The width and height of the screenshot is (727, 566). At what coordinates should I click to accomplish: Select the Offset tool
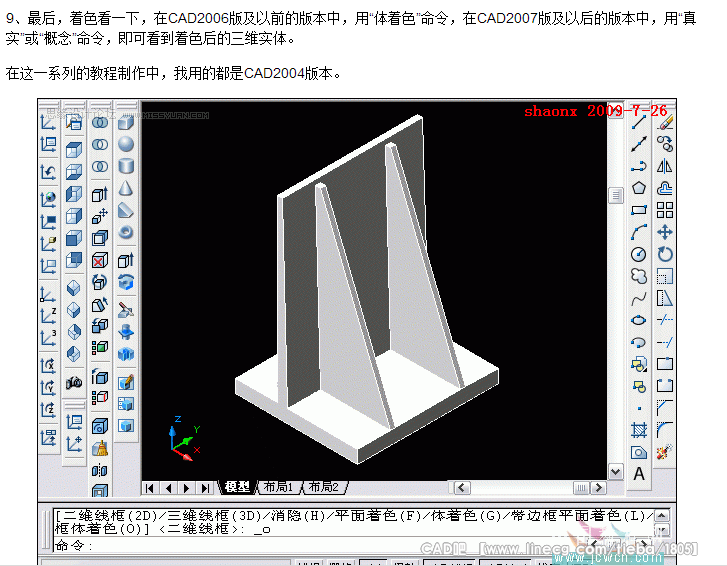665,188
